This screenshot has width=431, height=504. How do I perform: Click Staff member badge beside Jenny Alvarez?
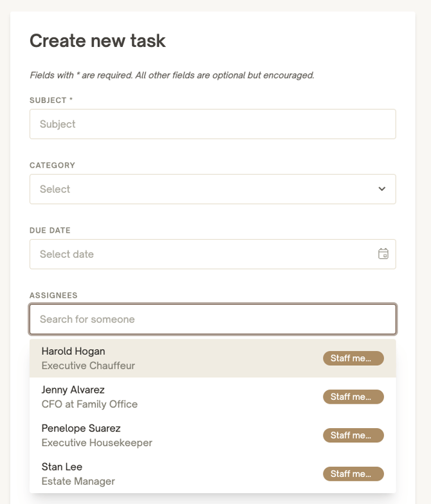(x=353, y=397)
